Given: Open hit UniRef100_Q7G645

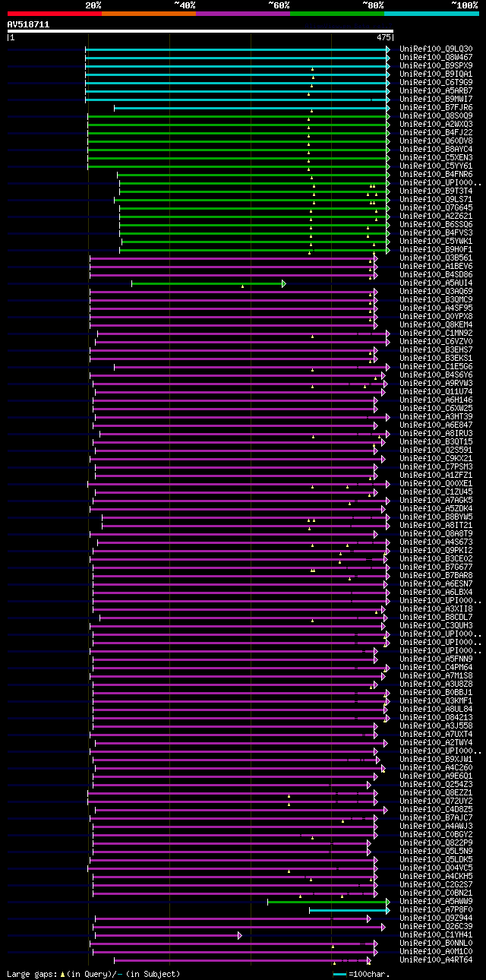Looking at the screenshot, I should click(x=436, y=208).
